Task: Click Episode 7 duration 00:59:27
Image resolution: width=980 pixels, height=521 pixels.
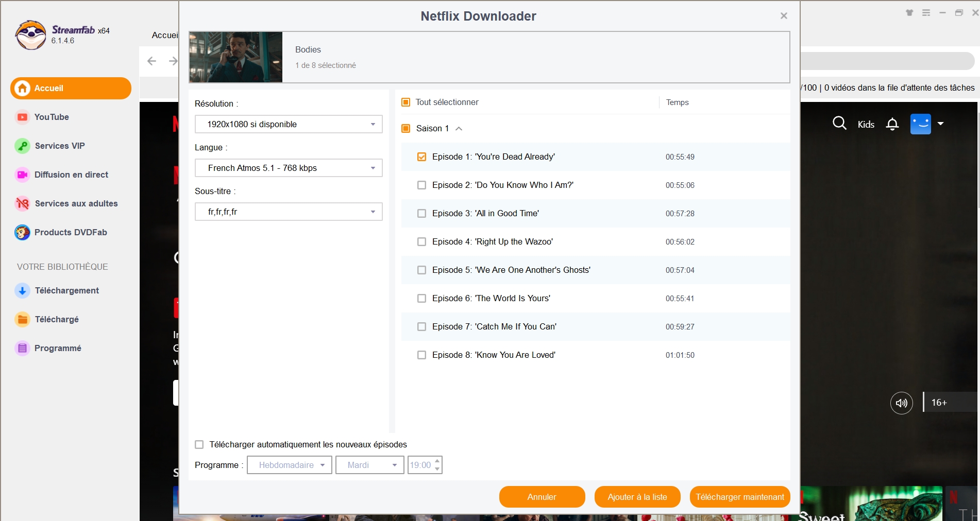Action: pyautogui.click(x=680, y=327)
